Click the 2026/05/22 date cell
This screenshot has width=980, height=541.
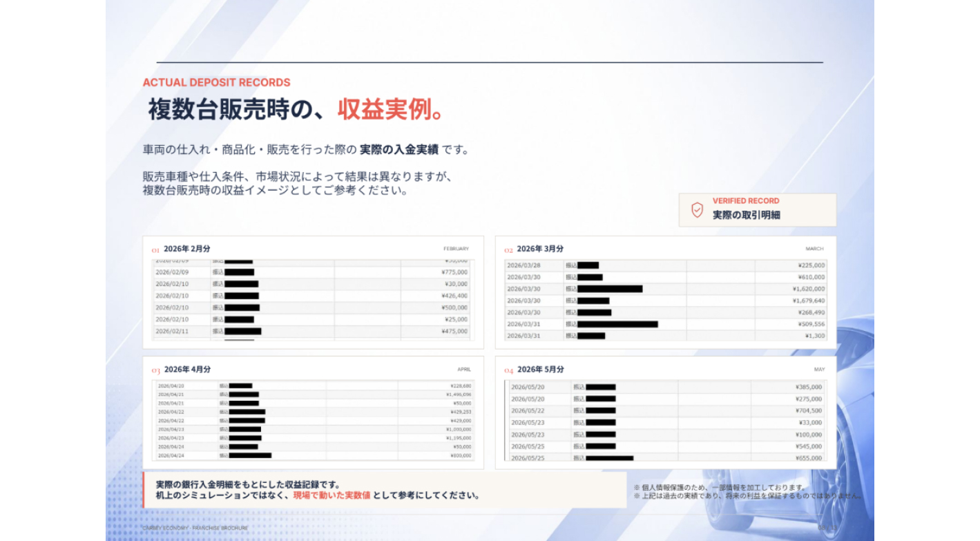(528, 410)
